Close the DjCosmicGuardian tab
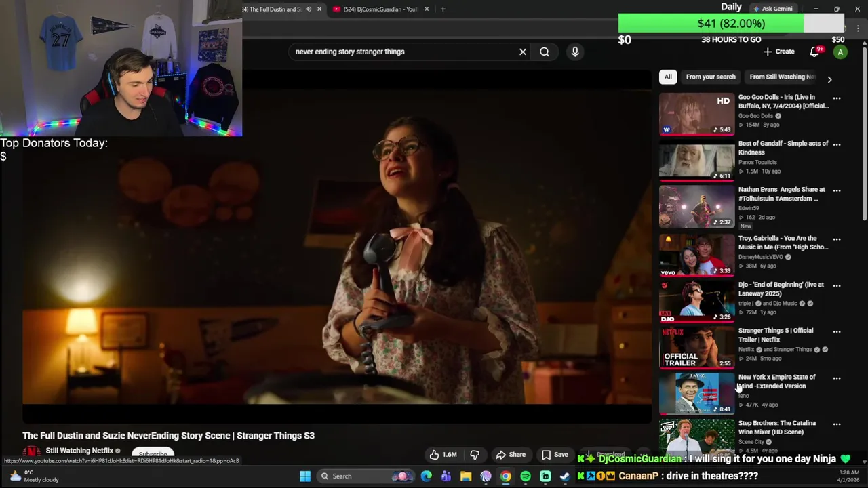The image size is (868, 488). (x=427, y=9)
